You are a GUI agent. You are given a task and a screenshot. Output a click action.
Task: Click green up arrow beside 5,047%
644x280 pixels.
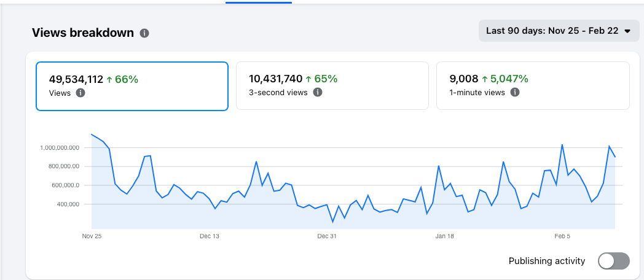485,79
